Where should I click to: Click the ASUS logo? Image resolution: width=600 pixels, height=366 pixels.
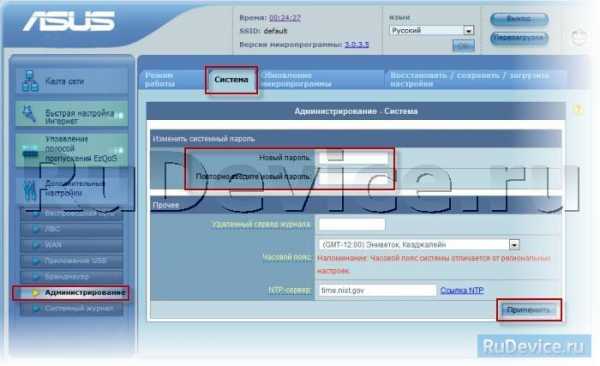(x=69, y=21)
